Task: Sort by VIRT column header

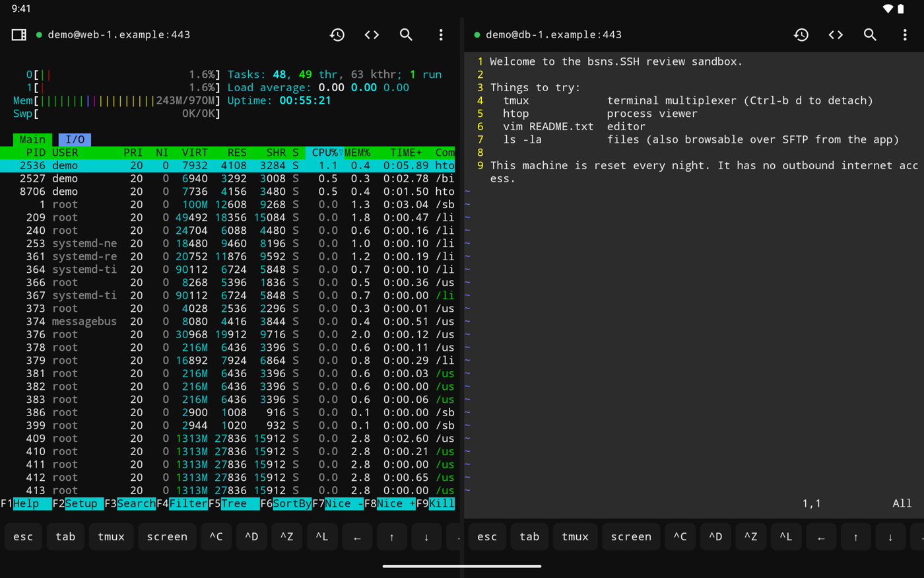Action: [195, 153]
